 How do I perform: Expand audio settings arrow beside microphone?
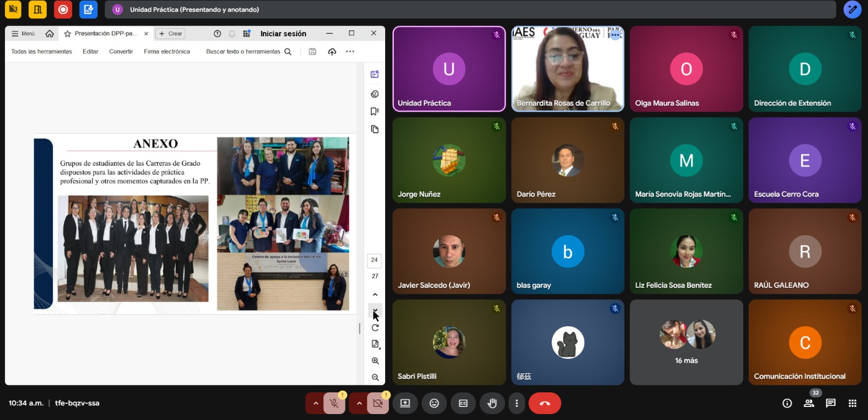(x=316, y=403)
